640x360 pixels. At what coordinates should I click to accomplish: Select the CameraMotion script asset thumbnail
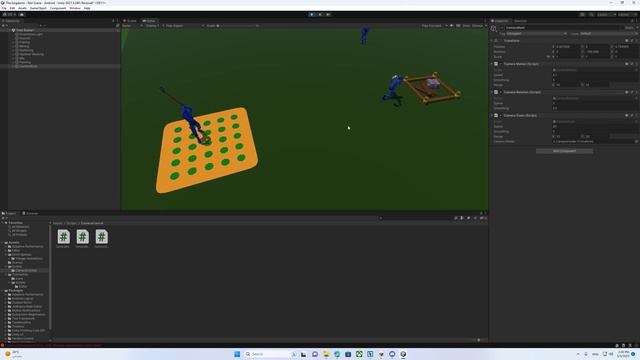click(63, 238)
